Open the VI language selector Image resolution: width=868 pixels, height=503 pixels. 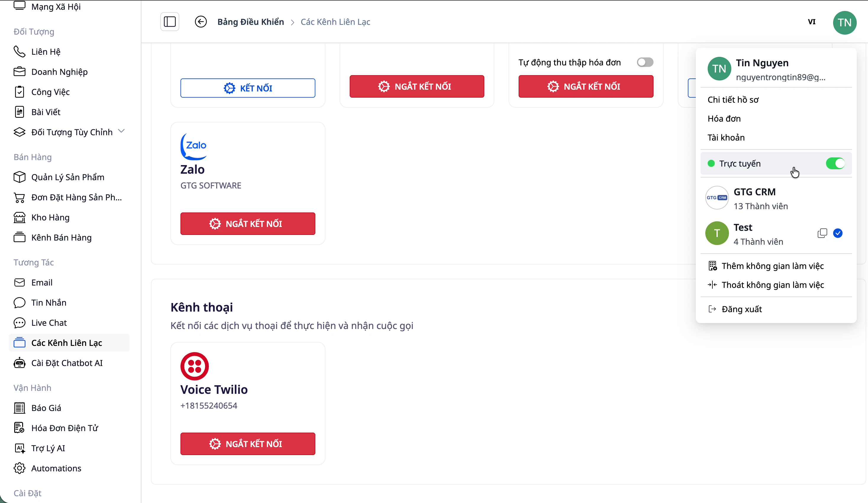point(811,22)
